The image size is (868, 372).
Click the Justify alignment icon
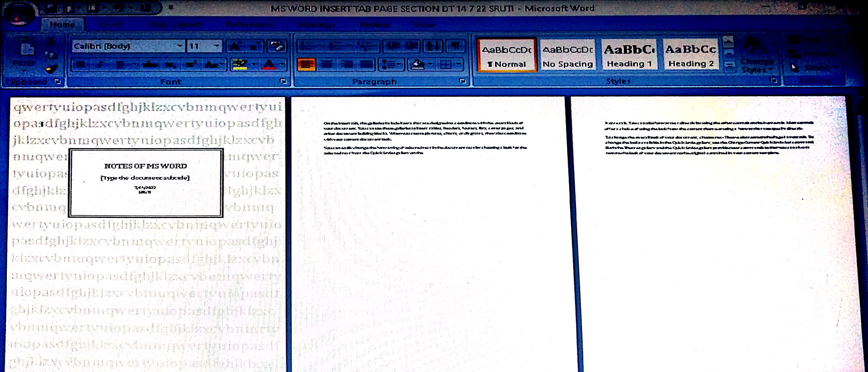pyautogui.click(x=366, y=64)
